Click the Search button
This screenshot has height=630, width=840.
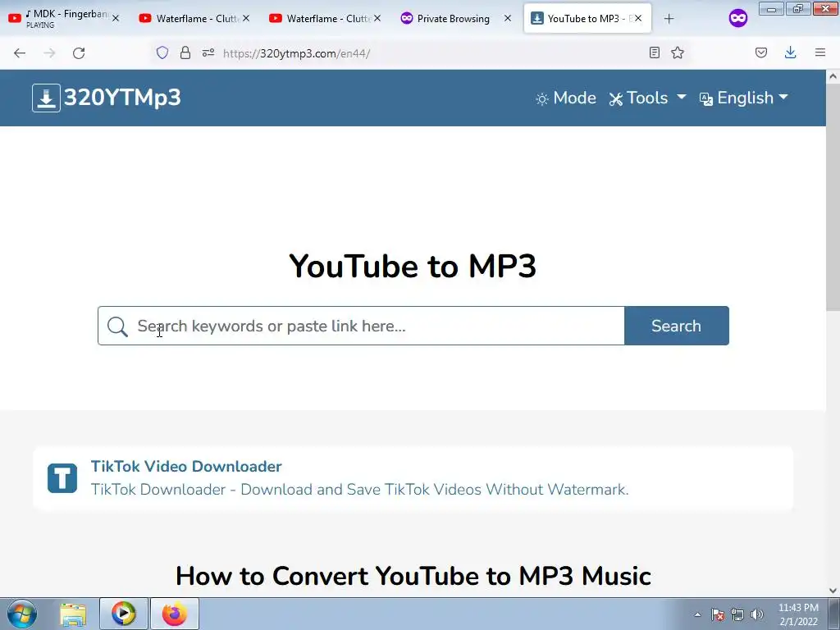tap(677, 326)
